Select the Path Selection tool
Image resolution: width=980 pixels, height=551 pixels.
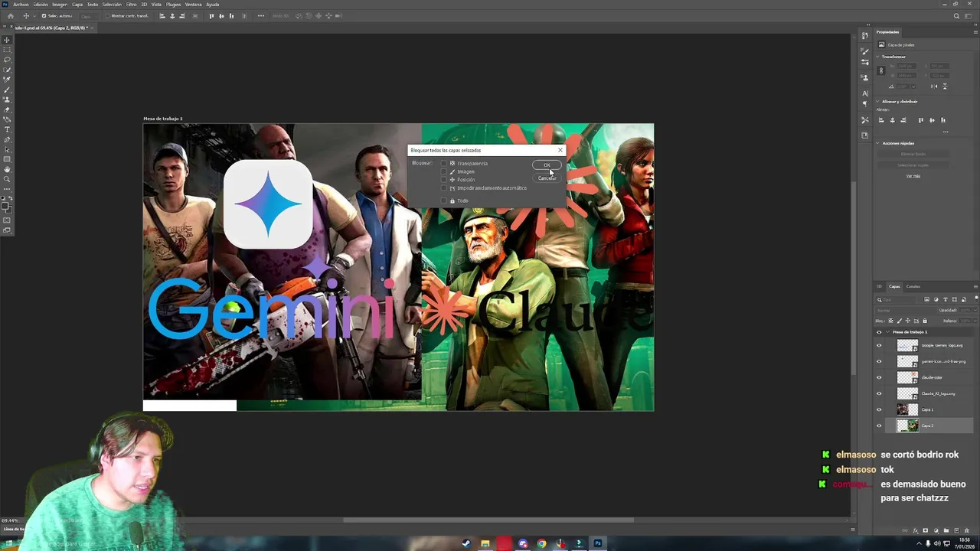pyautogui.click(x=7, y=149)
